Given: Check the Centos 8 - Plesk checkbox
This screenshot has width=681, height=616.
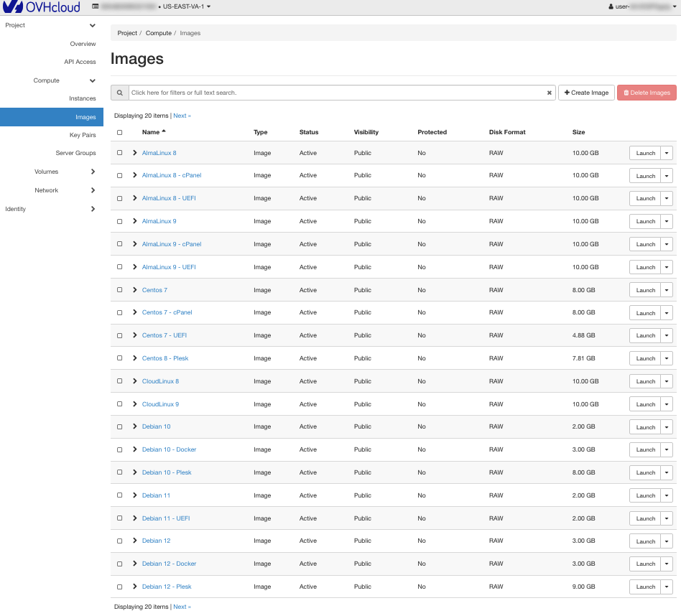Looking at the screenshot, I should pos(119,358).
